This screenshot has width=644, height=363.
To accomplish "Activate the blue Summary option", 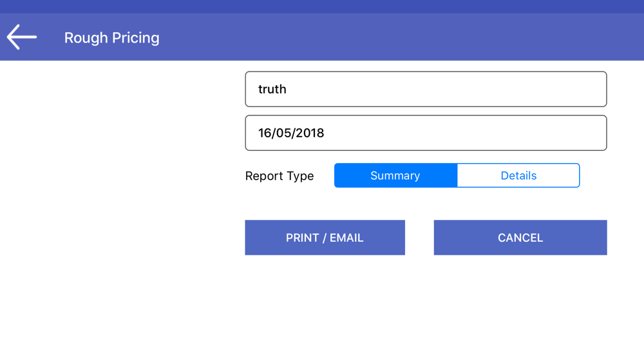I will (x=395, y=175).
